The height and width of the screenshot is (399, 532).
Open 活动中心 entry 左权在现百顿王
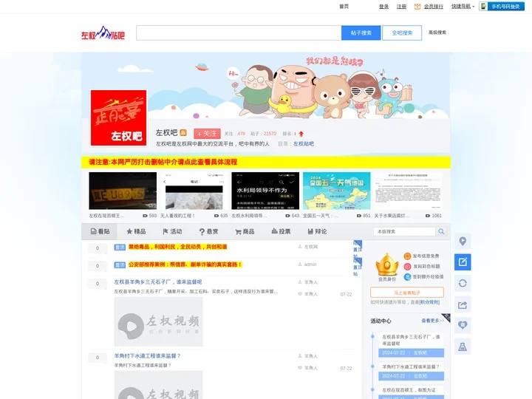(409, 390)
